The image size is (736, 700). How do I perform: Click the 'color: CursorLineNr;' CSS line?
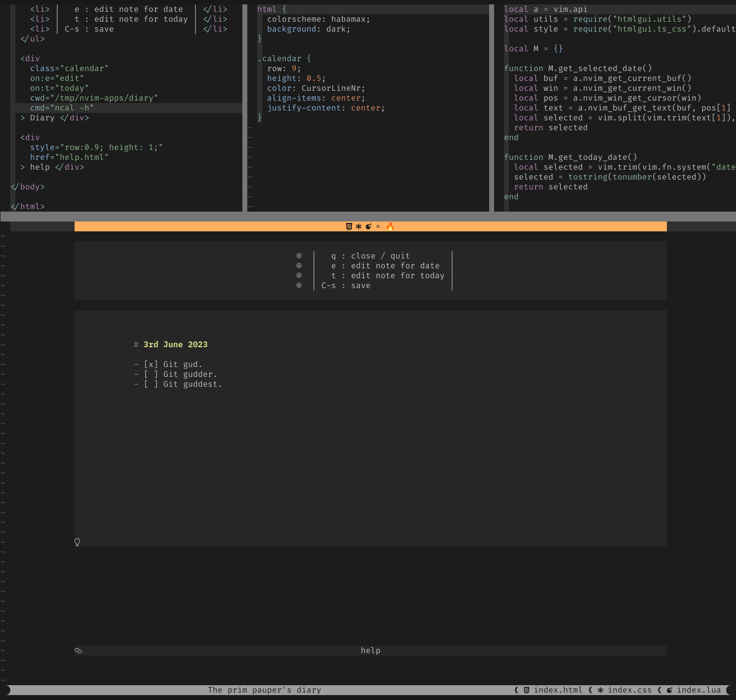tap(316, 88)
